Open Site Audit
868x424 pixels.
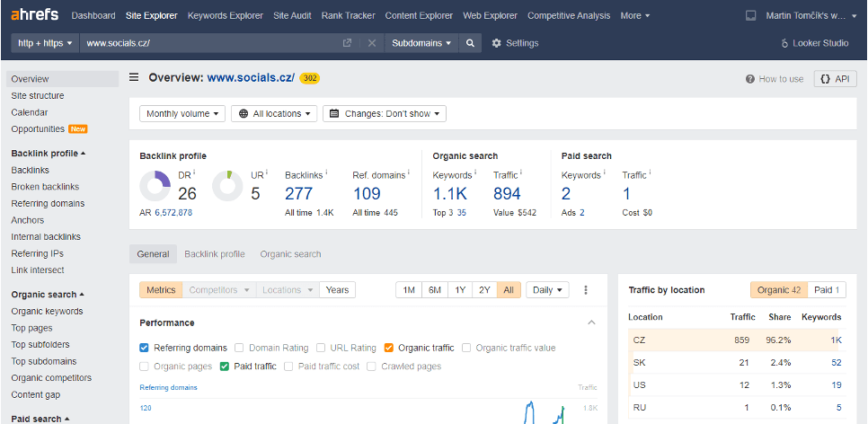(292, 15)
